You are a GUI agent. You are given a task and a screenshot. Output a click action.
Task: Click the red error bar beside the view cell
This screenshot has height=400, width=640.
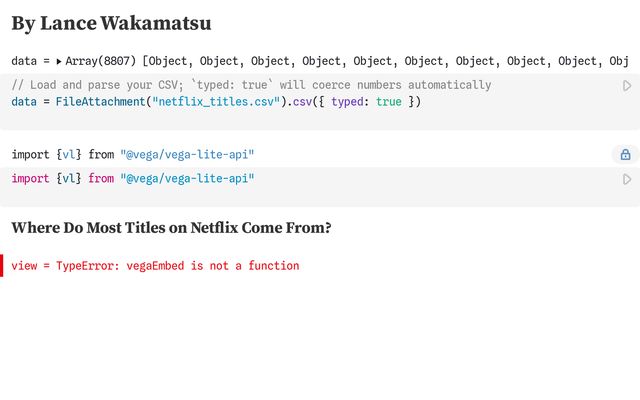pyautogui.click(x=2, y=265)
